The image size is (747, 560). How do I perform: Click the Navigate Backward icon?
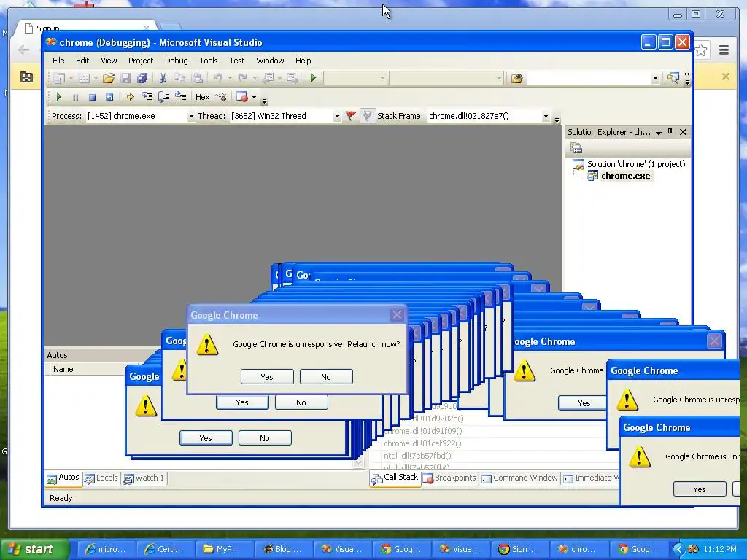268,77
